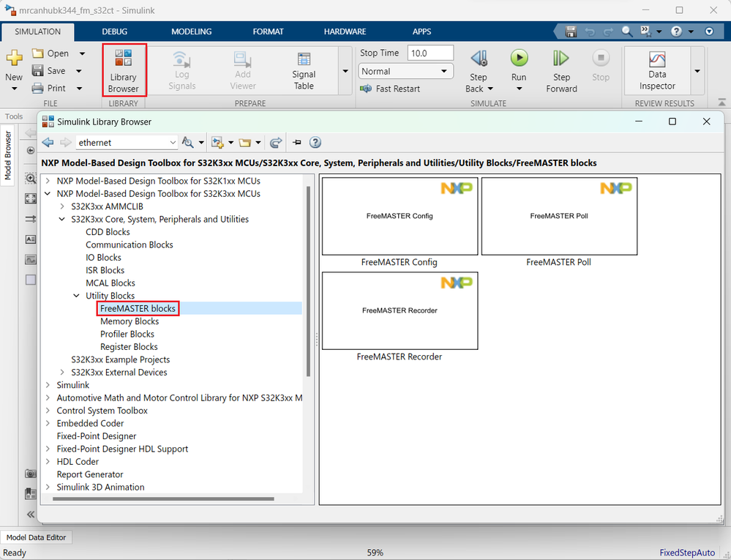The height and width of the screenshot is (560, 731).
Task: Expand the S32K3xx External Devices node
Action: pos(62,372)
